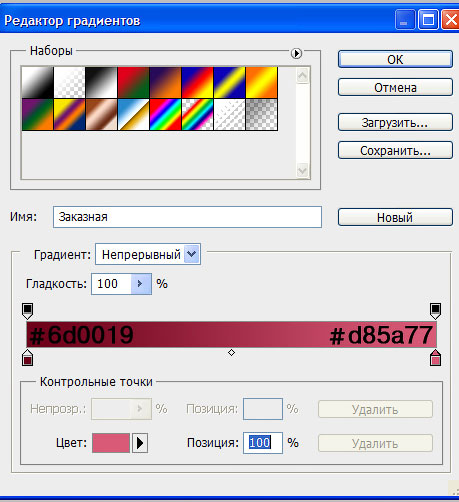Select the violet, orange gradient preset
459x502 pixels.
166,82
